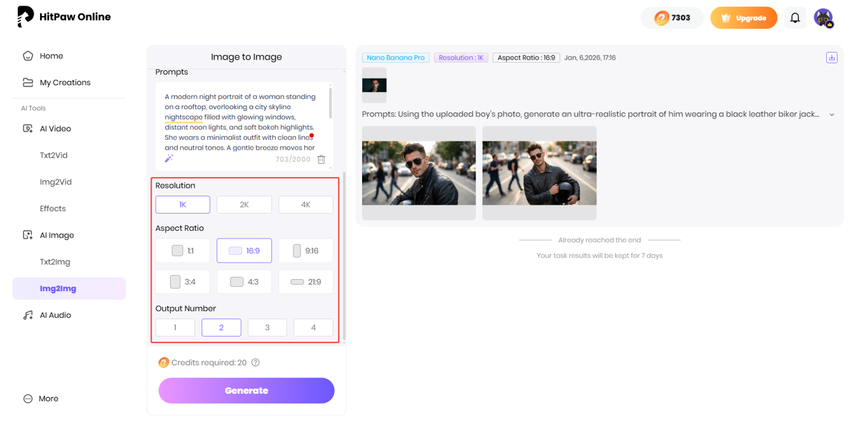Click the credits required help icon
Image resolution: width=853 pixels, height=423 pixels.
pyautogui.click(x=256, y=363)
